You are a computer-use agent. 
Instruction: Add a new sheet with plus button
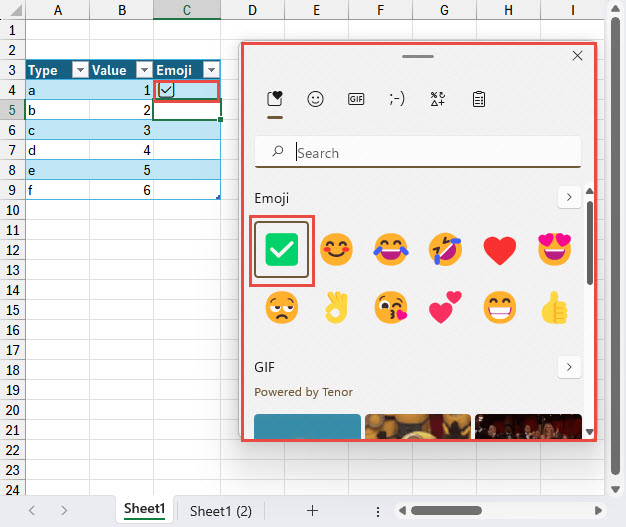coord(312,511)
